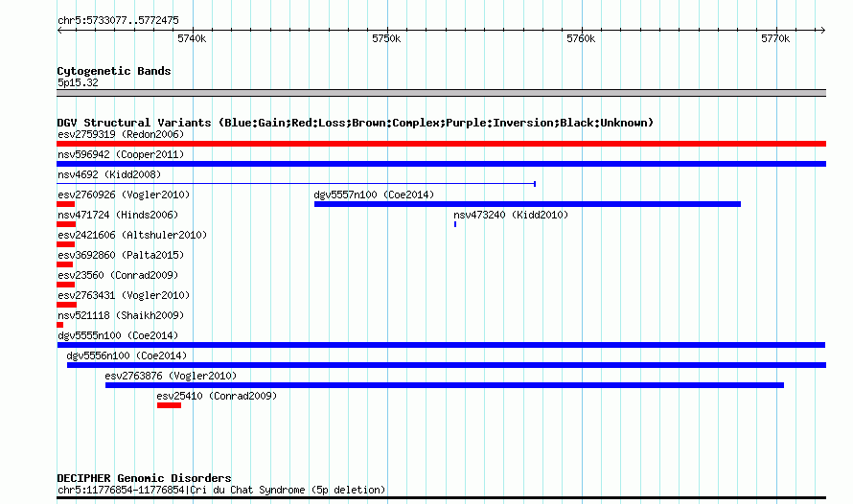Open the dgv5557n100 (Coe2014) label
853x504 pixels.
pos(374,195)
